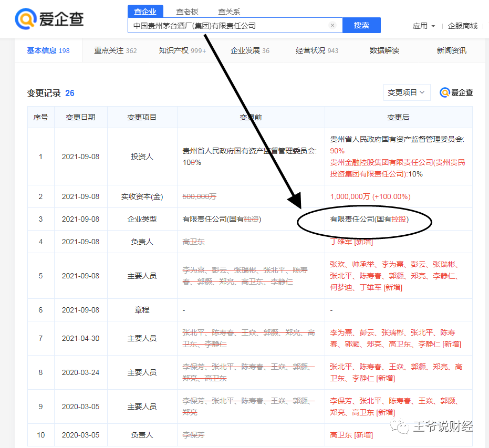Click the 企业类型 change item cell

(142, 219)
